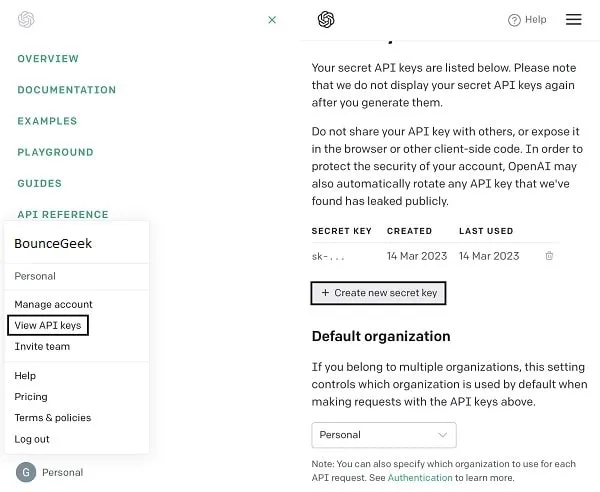Open Help with the question mark icon
The width and height of the screenshot is (600, 492).
(515, 19)
